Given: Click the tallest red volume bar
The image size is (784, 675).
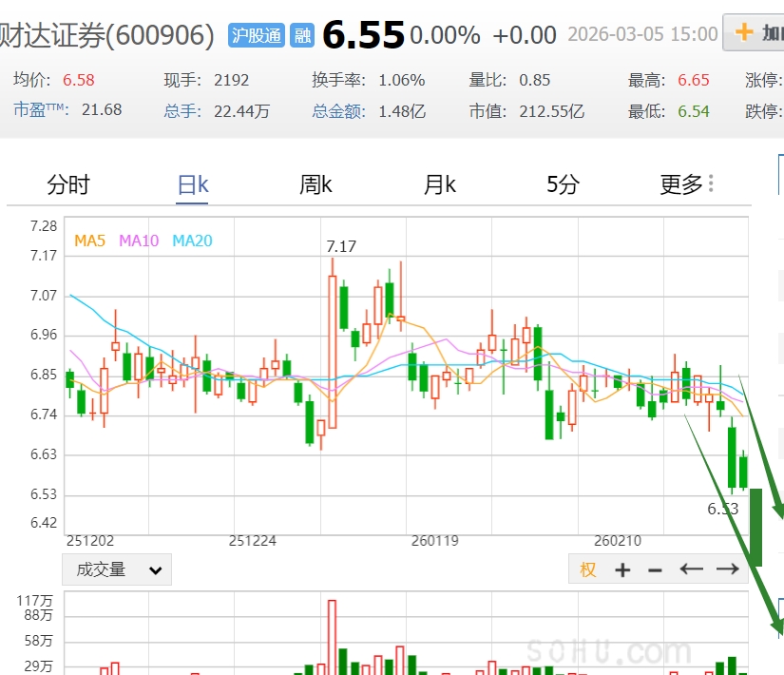Looking at the screenshot, I should (332, 637).
